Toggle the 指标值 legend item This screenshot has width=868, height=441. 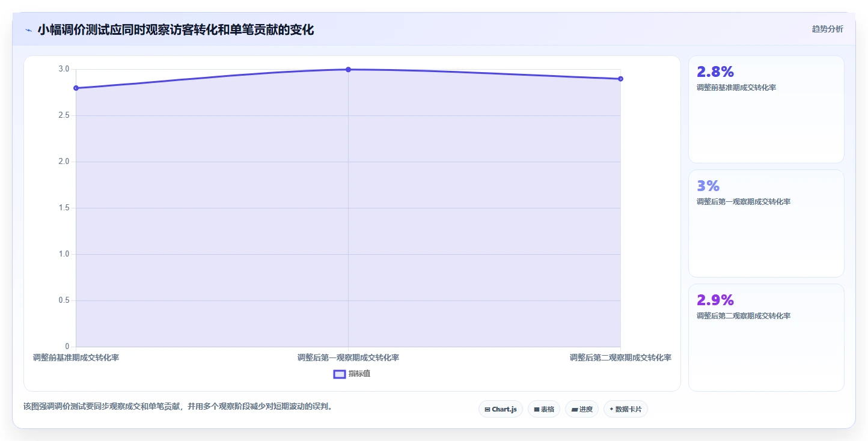(352, 374)
